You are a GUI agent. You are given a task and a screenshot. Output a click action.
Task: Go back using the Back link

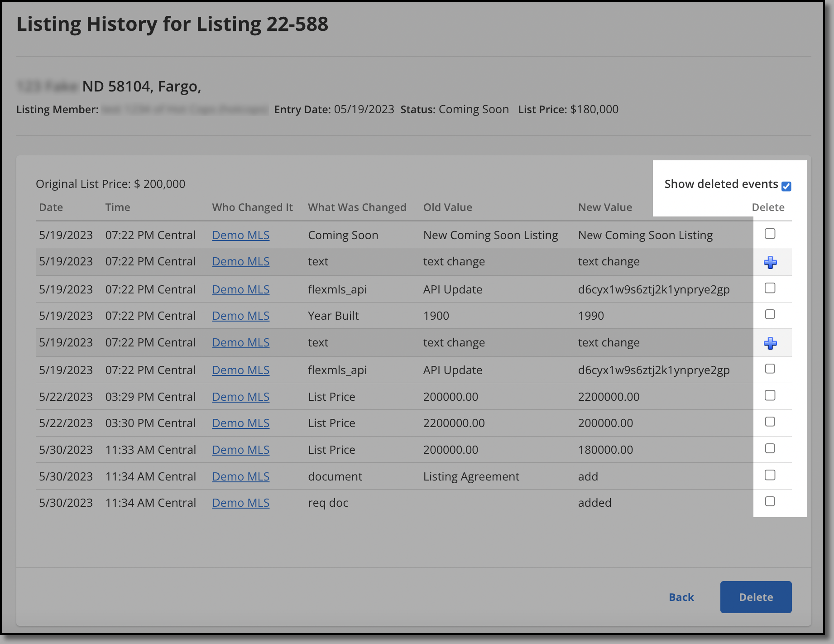pos(681,597)
